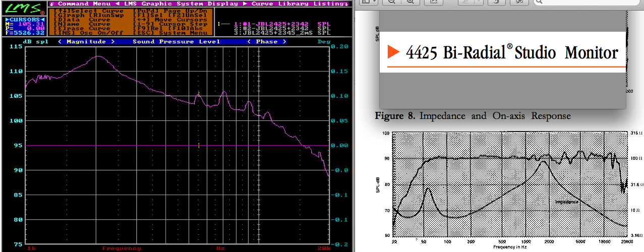Click the 20k frequency axis label
This screenshot has height=252, width=644.
(x=324, y=248)
